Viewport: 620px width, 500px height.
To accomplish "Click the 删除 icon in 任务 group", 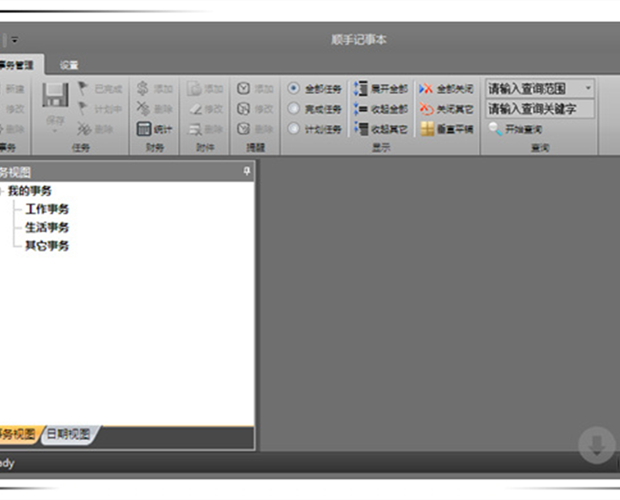I will coord(84,129).
